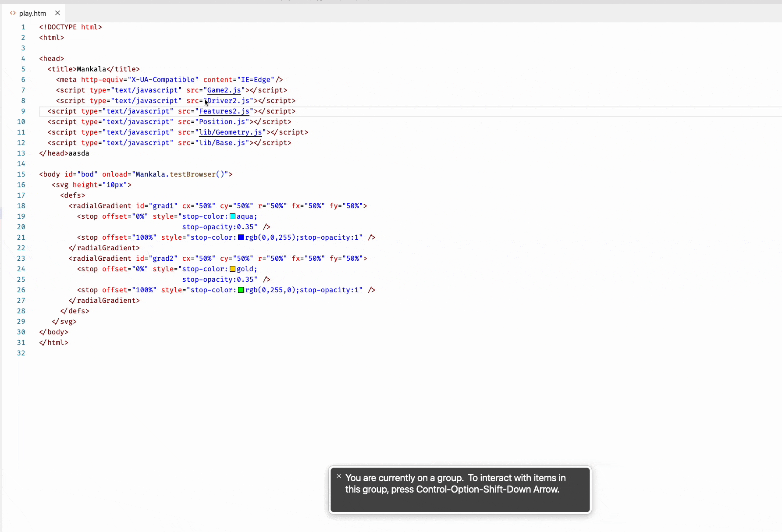Click the lib/Geometry.js link
The image size is (782, 532).
pyautogui.click(x=230, y=132)
